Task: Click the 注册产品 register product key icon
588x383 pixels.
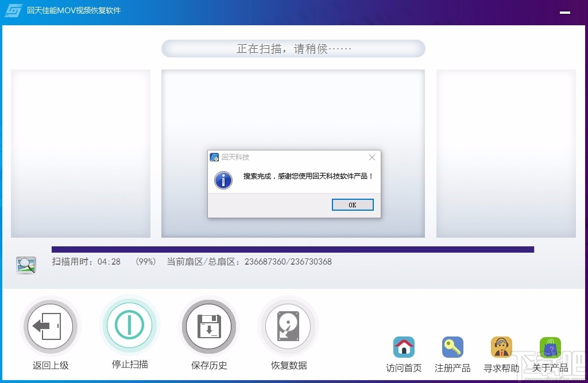Action: pyautogui.click(x=452, y=347)
